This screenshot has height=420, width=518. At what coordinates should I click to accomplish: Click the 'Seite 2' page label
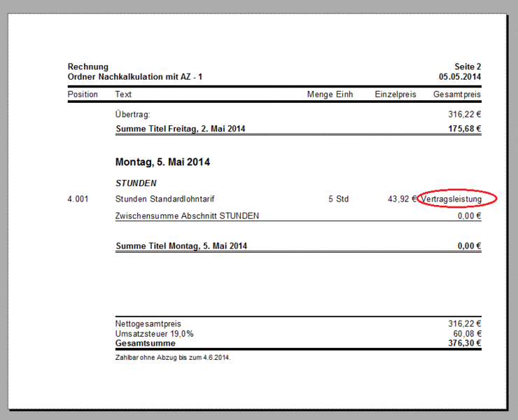coord(468,66)
